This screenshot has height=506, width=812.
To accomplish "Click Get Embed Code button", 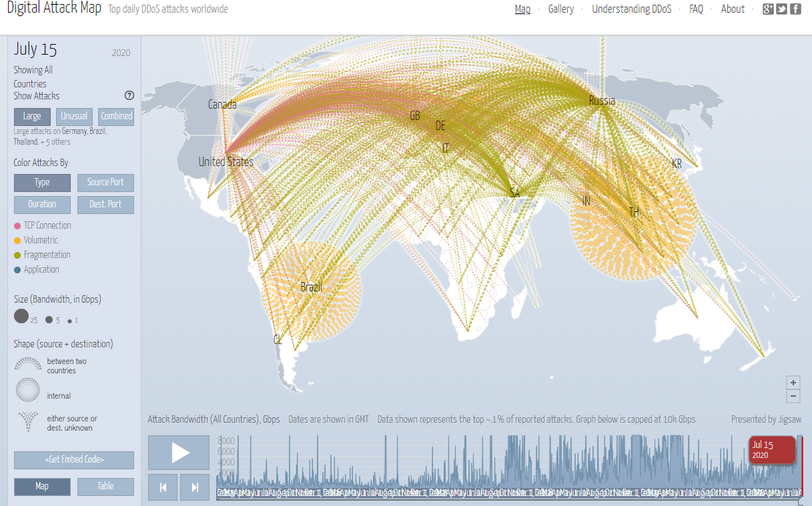I will [74, 460].
